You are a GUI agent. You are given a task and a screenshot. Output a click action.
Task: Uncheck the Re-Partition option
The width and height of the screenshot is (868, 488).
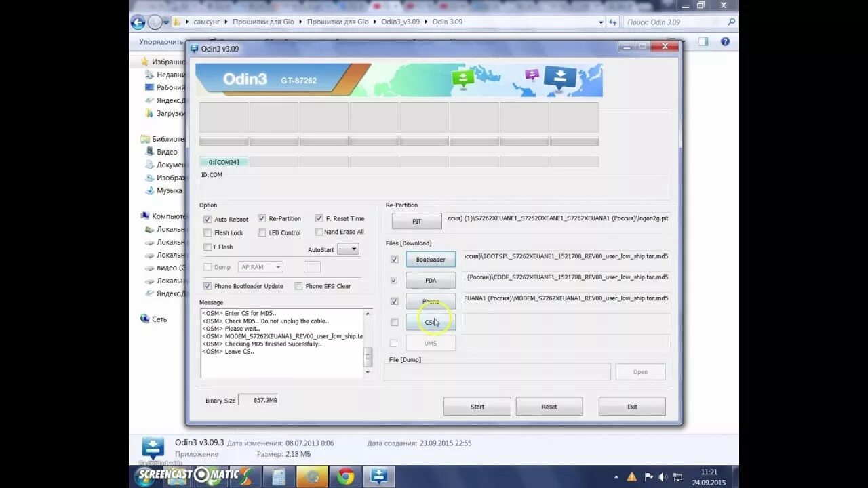pyautogui.click(x=262, y=218)
